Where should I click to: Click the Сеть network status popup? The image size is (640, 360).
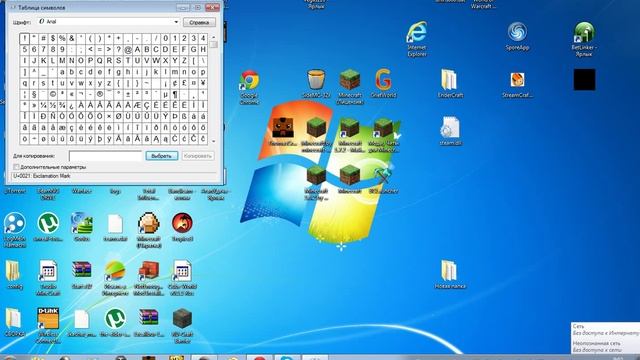(605, 338)
